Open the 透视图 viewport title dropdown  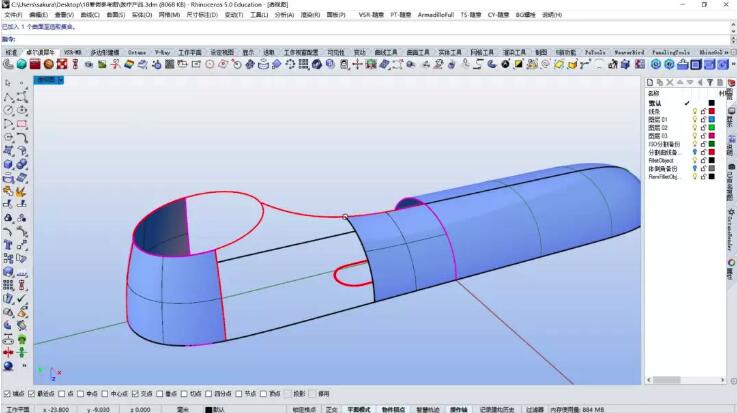tap(47, 79)
